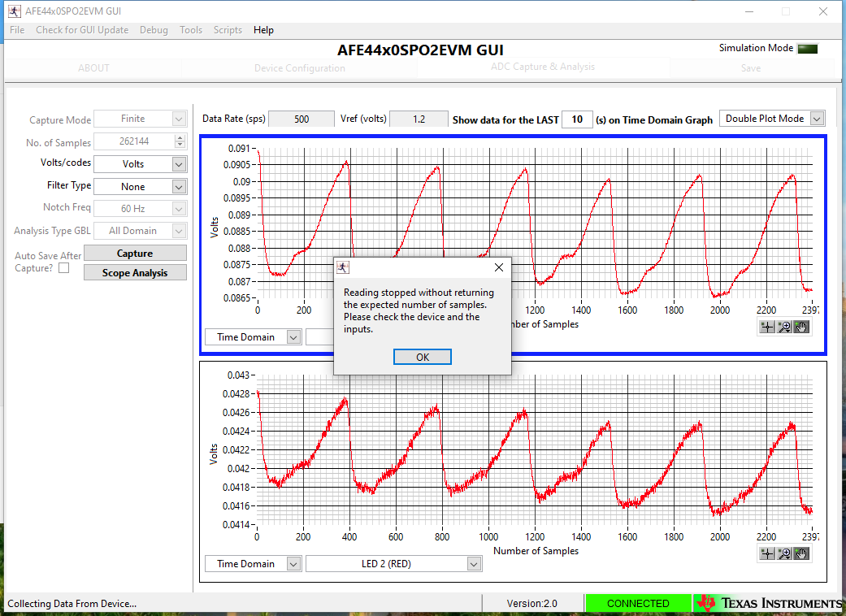Viewport: 846px width, 616px height.
Task: Open bottom graph Time Domain dropdown
Action: (x=293, y=564)
